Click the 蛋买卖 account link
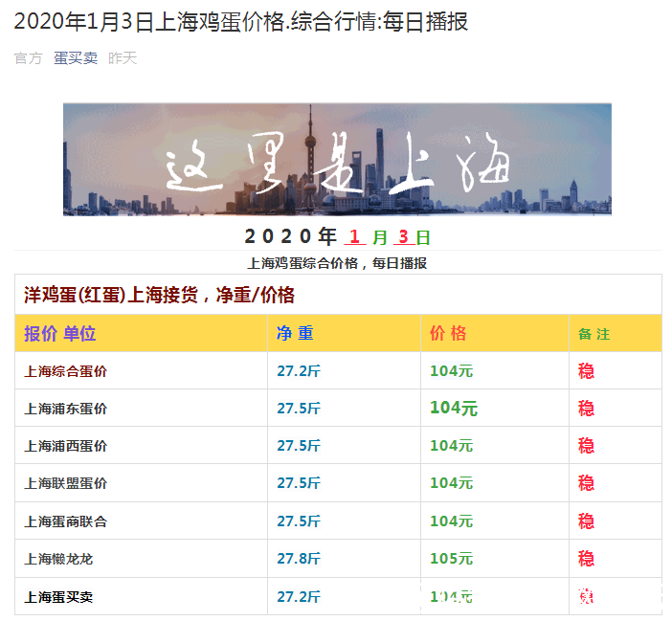672x621 pixels. pyautogui.click(x=75, y=58)
